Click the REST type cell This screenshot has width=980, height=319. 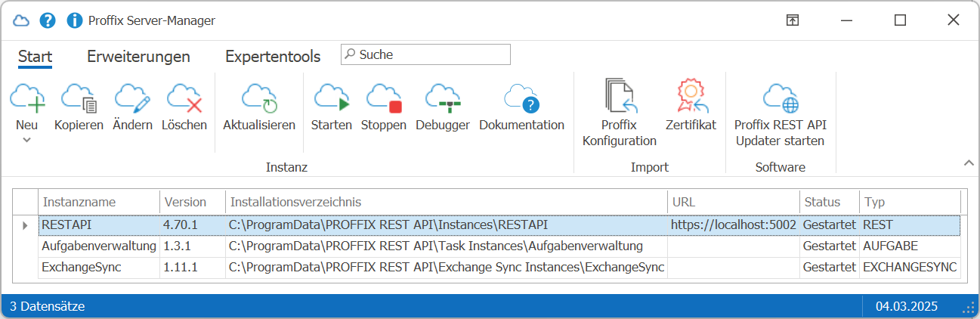pos(910,225)
